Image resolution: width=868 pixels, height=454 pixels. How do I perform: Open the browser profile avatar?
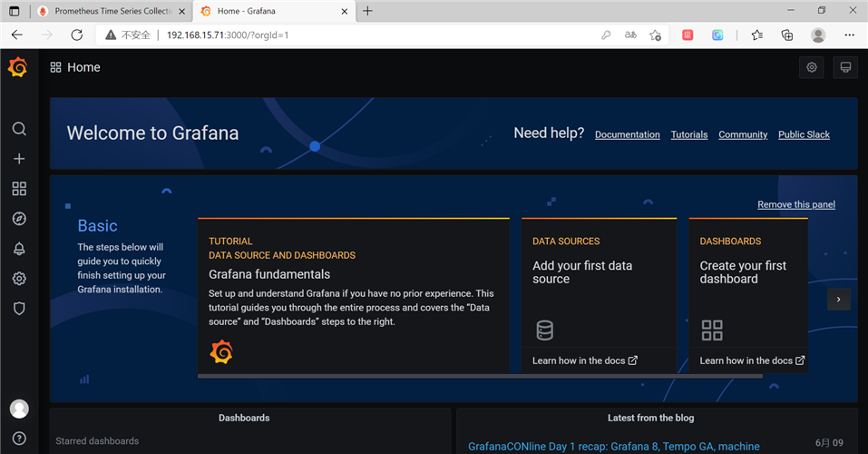pos(818,35)
